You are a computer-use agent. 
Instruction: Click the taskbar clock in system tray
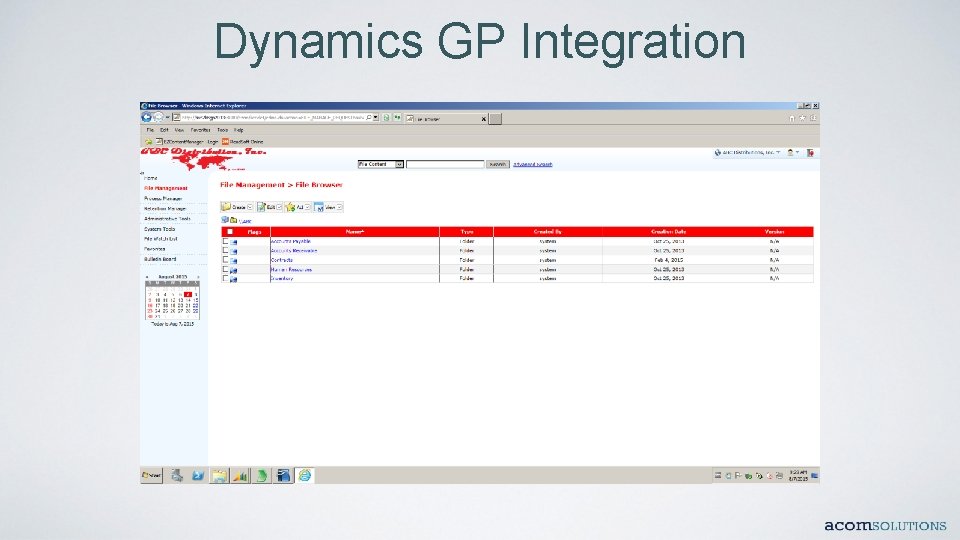(x=798, y=476)
